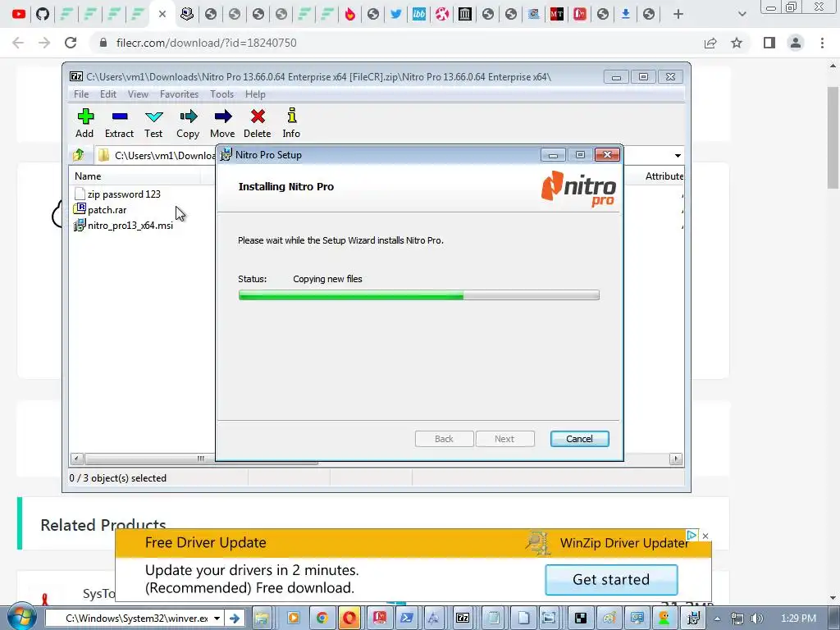Bookmark this page with the star icon
This screenshot has height=630, width=840.
tap(737, 43)
